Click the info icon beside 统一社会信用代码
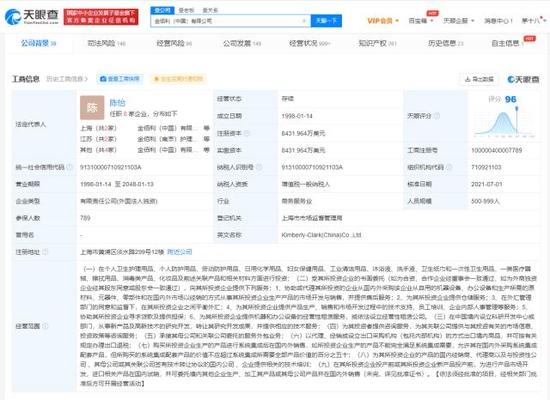Screen dimensions: 550x400 coord(70,167)
